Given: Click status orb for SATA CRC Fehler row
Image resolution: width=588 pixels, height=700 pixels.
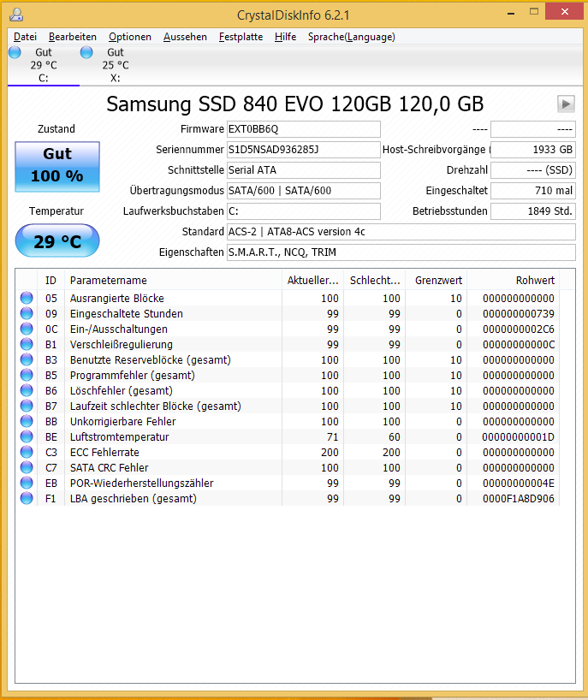Looking at the screenshot, I should 27,467.
